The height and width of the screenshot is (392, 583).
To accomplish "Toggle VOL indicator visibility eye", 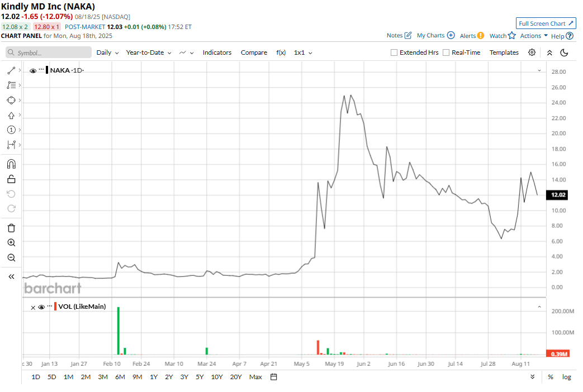I will click(x=41, y=307).
